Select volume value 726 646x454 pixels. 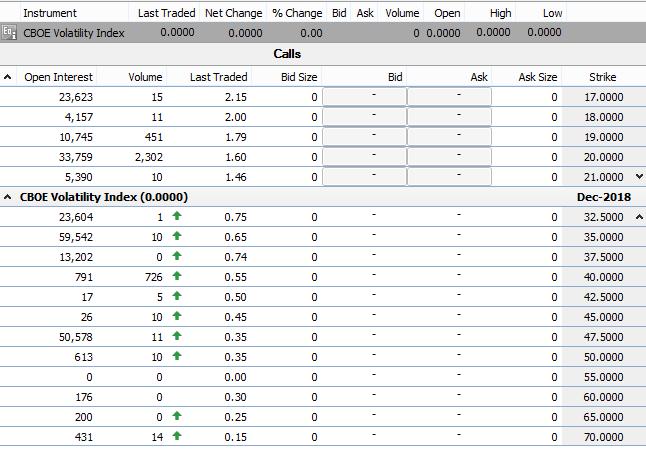154,277
